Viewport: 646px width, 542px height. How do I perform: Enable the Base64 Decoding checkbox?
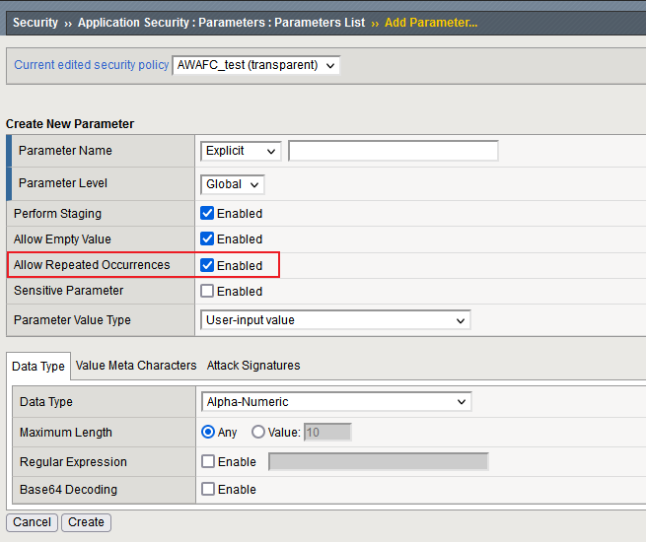[x=207, y=489]
